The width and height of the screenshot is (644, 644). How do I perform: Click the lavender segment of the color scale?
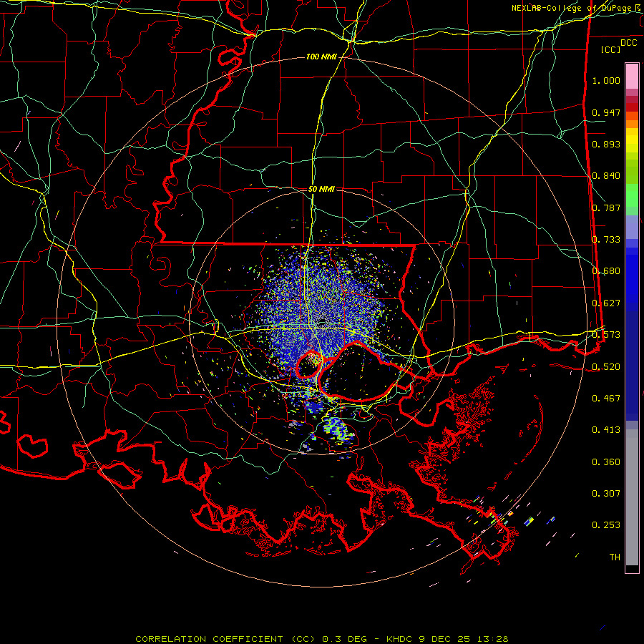pyautogui.click(x=632, y=227)
